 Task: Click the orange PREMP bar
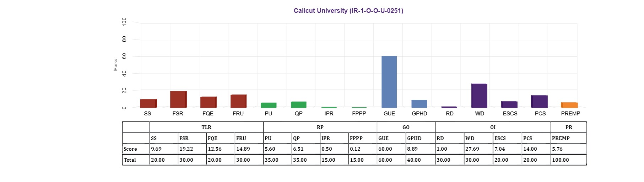(569, 105)
